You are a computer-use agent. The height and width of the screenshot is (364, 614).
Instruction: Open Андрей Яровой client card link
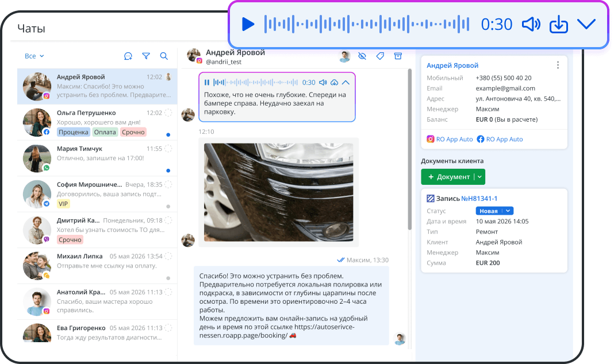point(452,65)
